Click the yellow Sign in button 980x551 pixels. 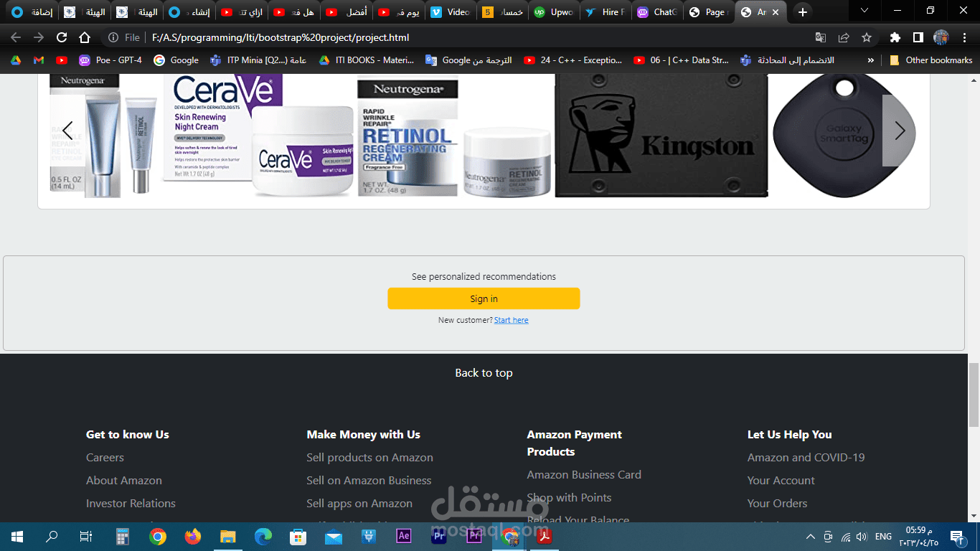(x=484, y=298)
